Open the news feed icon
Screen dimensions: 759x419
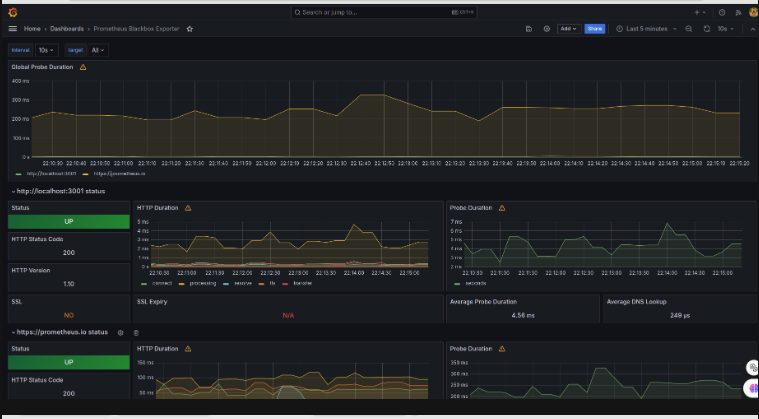click(x=738, y=13)
